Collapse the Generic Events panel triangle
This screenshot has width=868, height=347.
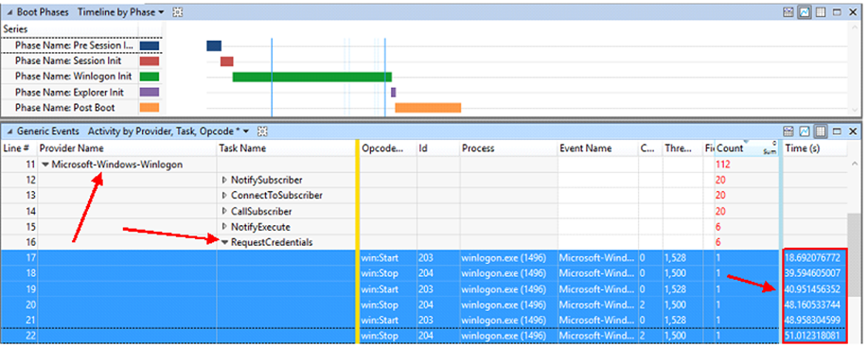coord(9,131)
